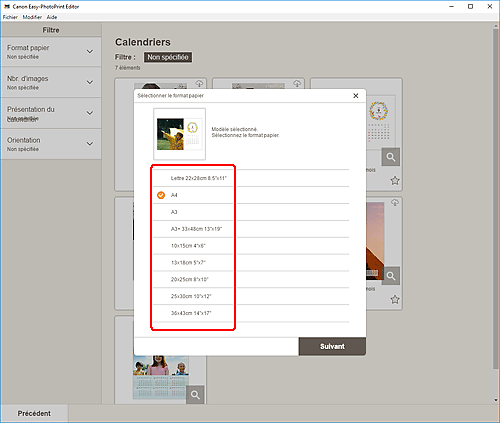Choose A3+ 33x48cm 13"x19" format

click(x=251, y=229)
